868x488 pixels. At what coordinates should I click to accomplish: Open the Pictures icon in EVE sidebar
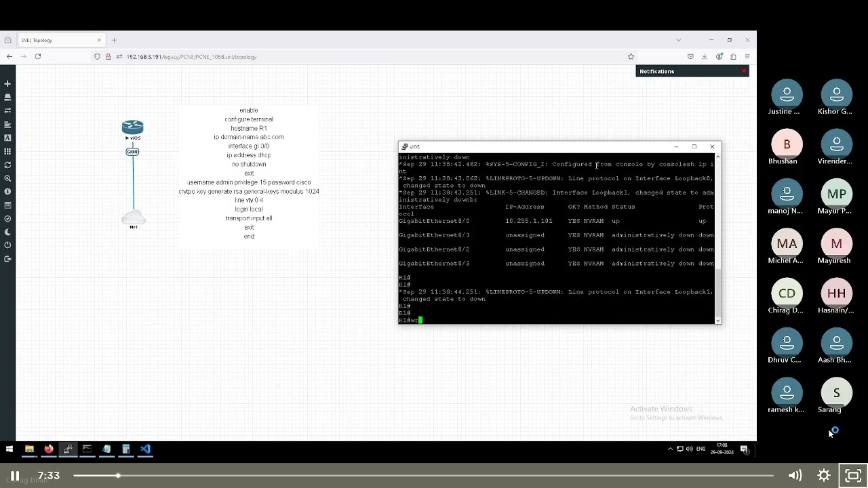7,138
